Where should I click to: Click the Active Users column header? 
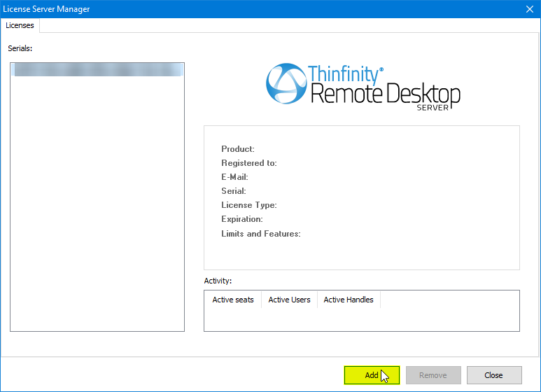(289, 300)
